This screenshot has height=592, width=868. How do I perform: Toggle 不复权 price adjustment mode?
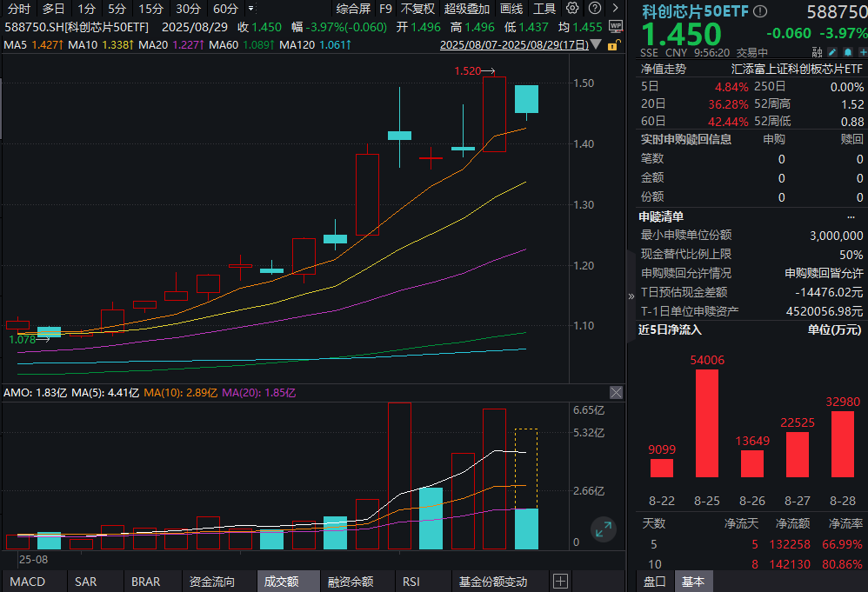click(x=418, y=9)
